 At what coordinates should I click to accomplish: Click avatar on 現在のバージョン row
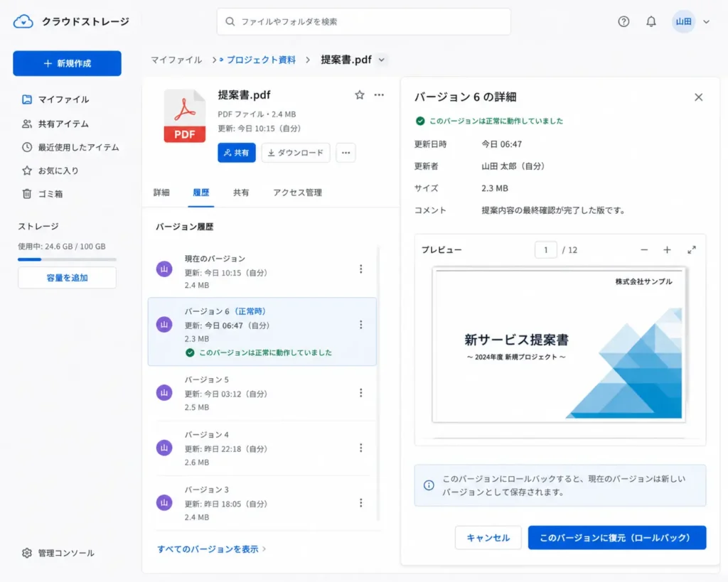164,269
